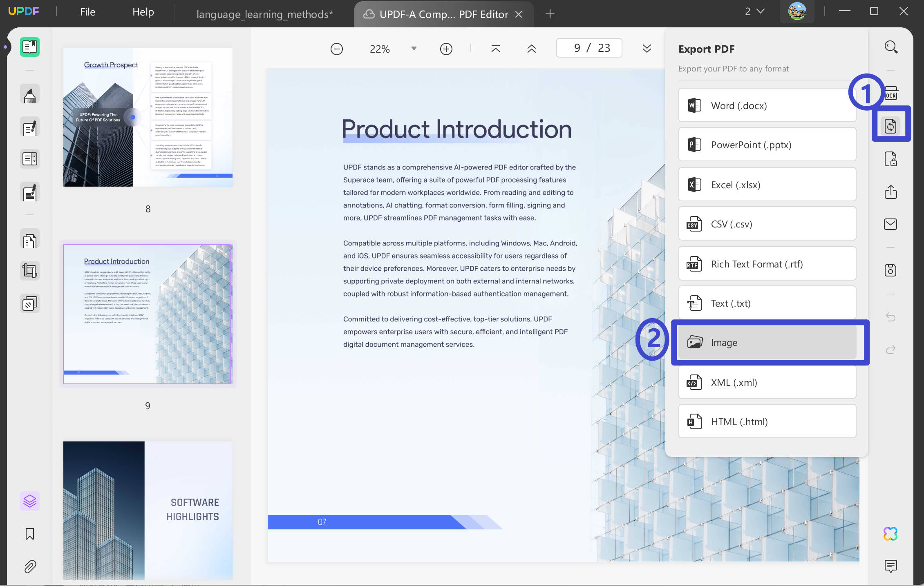Open the Edit PDF tool
This screenshot has width=924, height=586.
coord(29,127)
